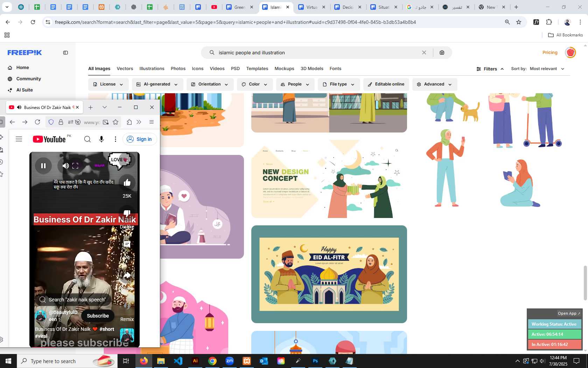Screen dimensions: 588x368
Task: Expand the Color filter dropdown
Action: 254,84
